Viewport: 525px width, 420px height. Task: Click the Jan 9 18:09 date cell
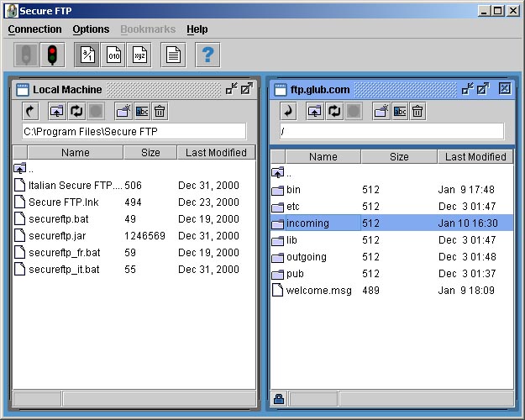(x=466, y=290)
